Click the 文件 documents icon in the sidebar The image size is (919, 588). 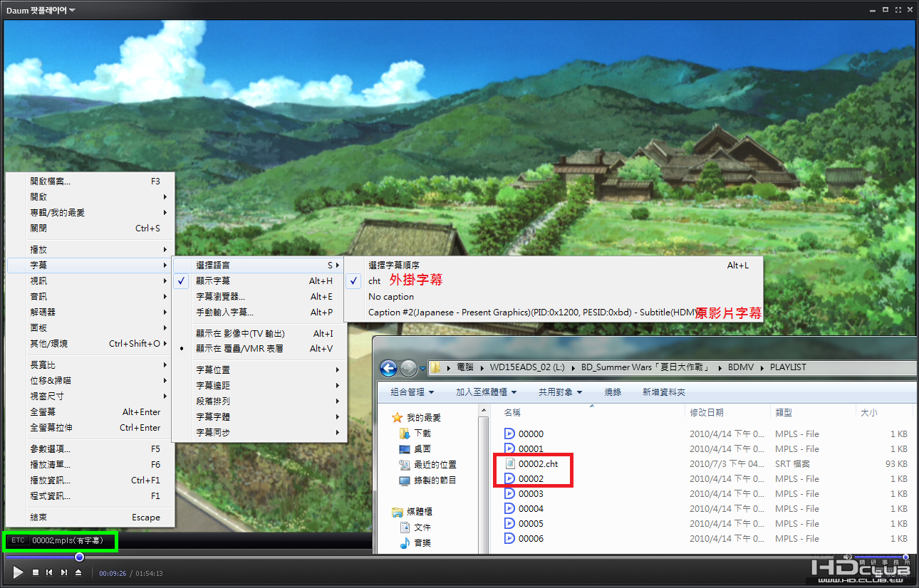pos(405,527)
